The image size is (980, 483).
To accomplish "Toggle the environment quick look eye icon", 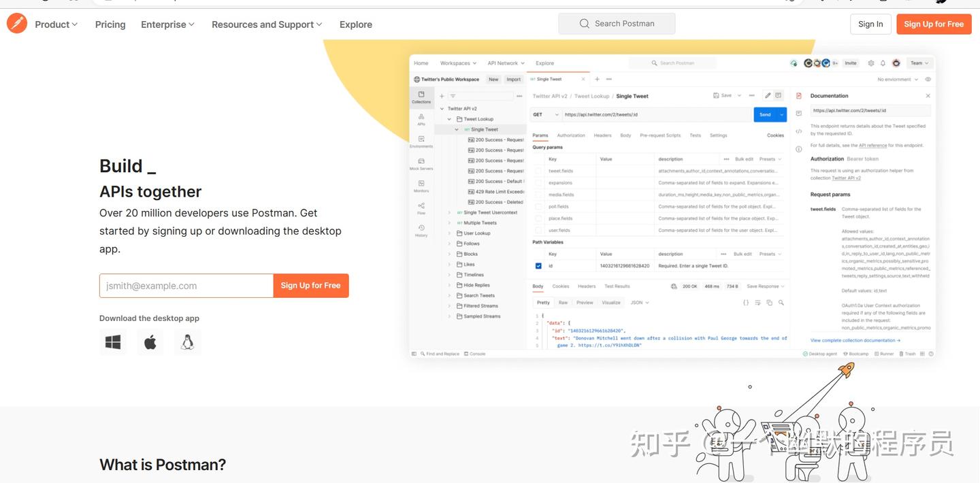I will [928, 79].
